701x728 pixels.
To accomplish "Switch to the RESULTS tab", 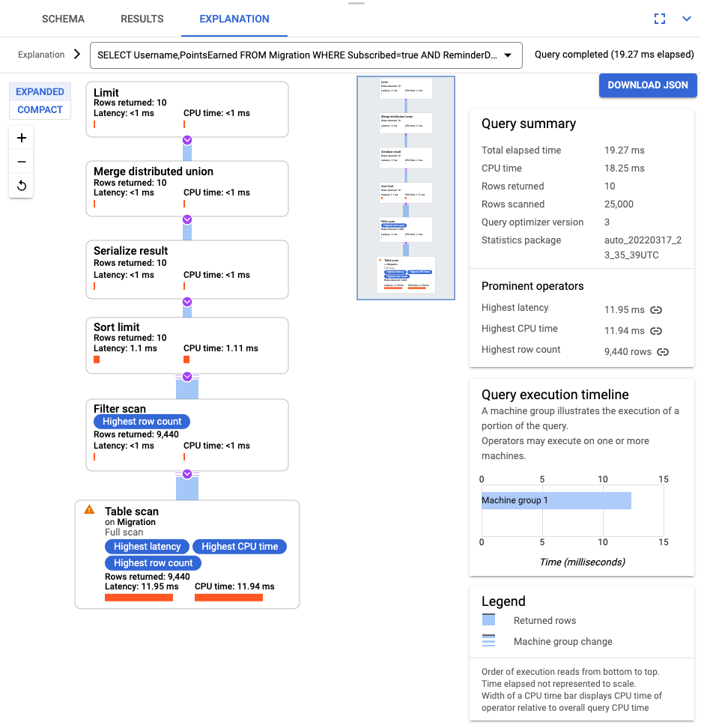I will click(142, 19).
